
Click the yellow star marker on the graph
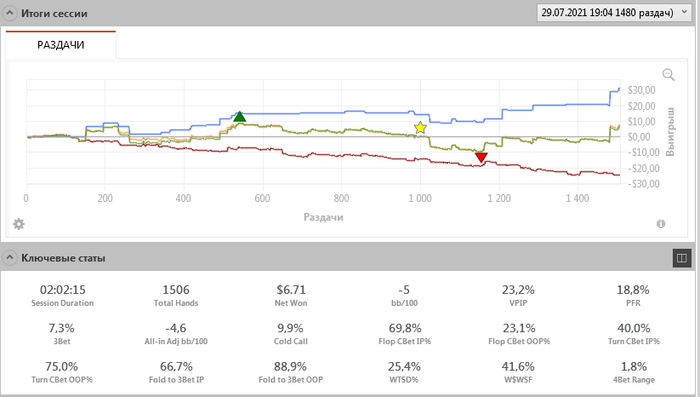[x=420, y=128]
